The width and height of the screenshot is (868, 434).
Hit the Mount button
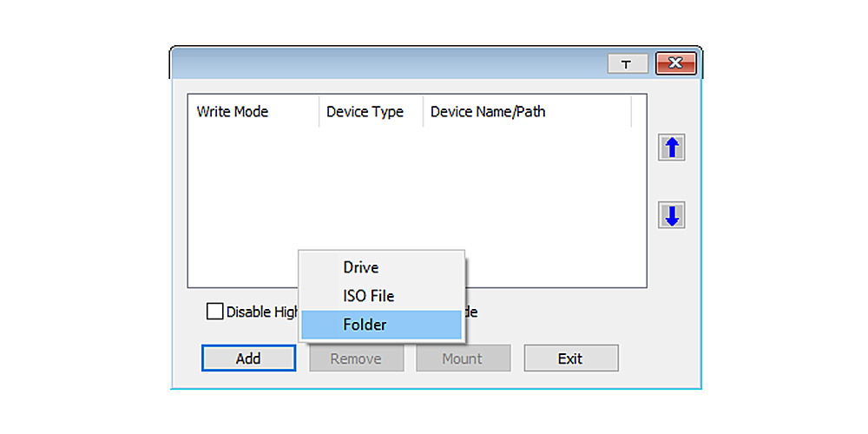point(463,358)
